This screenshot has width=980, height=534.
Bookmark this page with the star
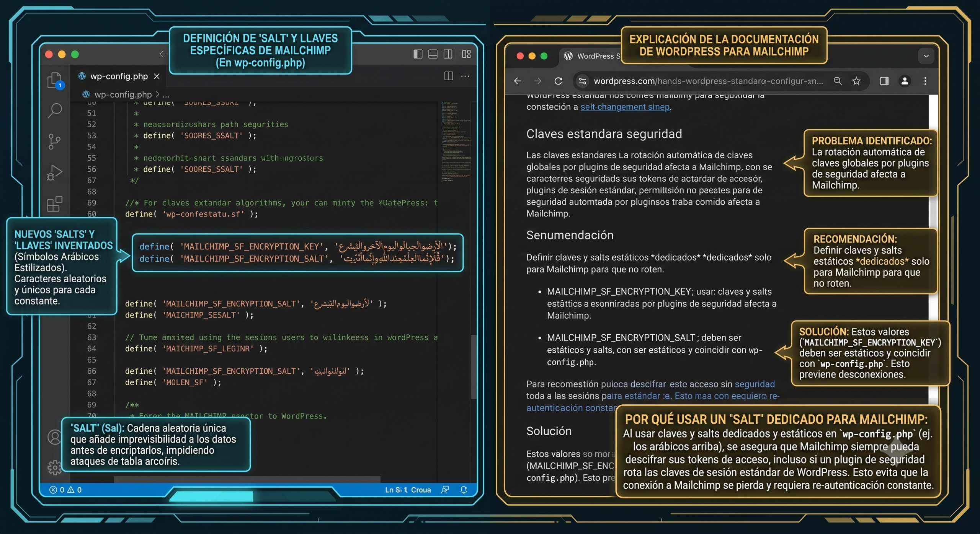pyautogui.click(x=856, y=81)
